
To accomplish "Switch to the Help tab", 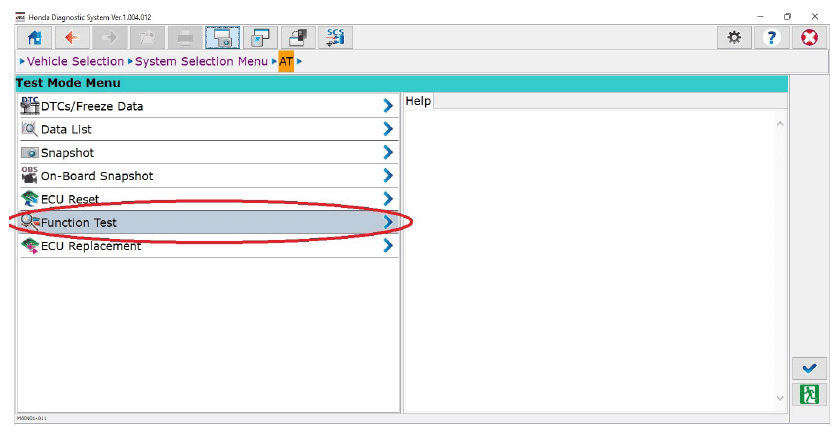I will point(418,102).
